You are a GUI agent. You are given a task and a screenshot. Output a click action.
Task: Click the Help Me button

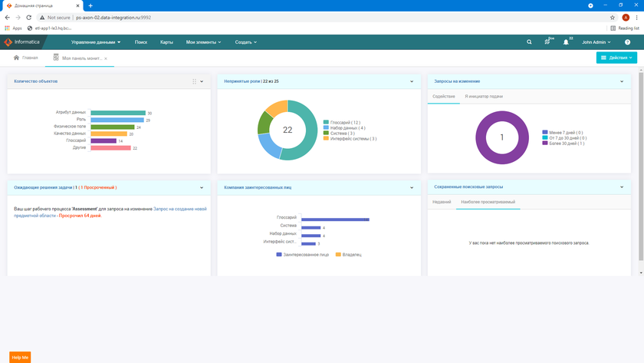coord(20,357)
